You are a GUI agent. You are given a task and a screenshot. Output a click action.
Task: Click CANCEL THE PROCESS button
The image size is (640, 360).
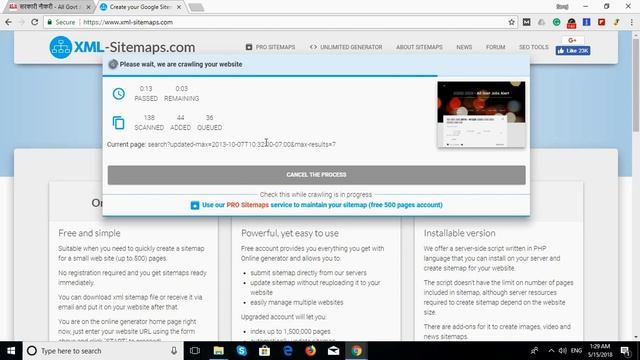pyautogui.click(x=316, y=175)
